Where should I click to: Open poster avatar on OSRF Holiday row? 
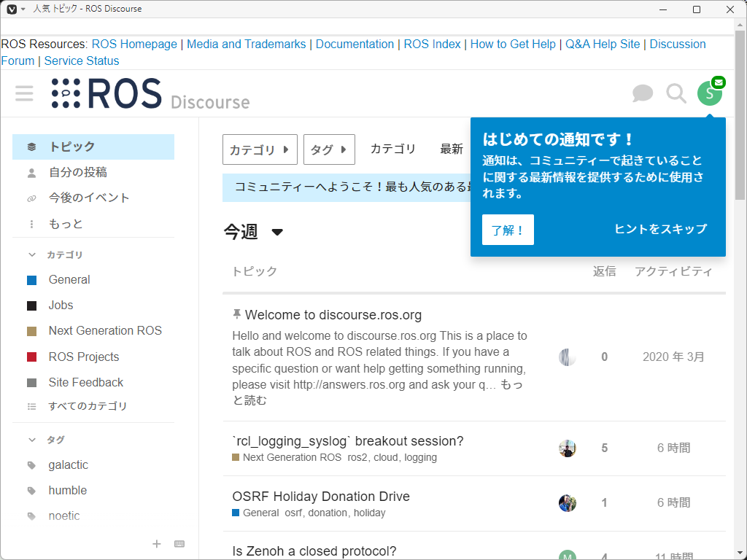(568, 503)
